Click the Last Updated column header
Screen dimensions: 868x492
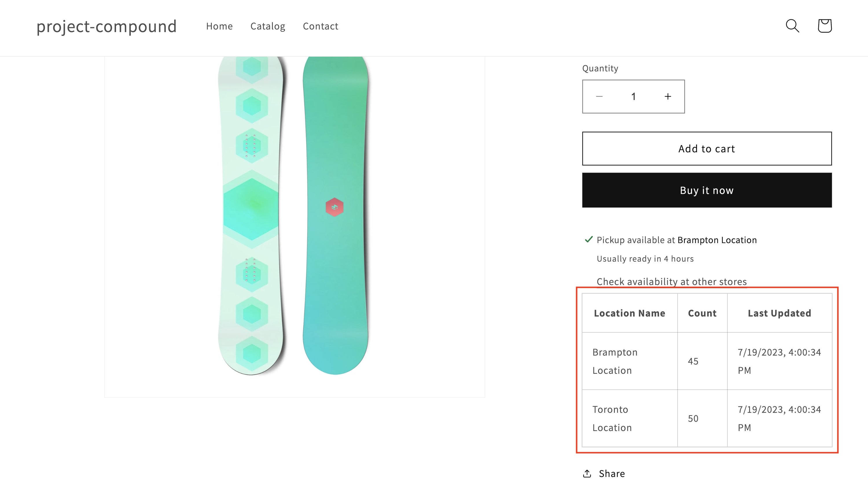[779, 313]
